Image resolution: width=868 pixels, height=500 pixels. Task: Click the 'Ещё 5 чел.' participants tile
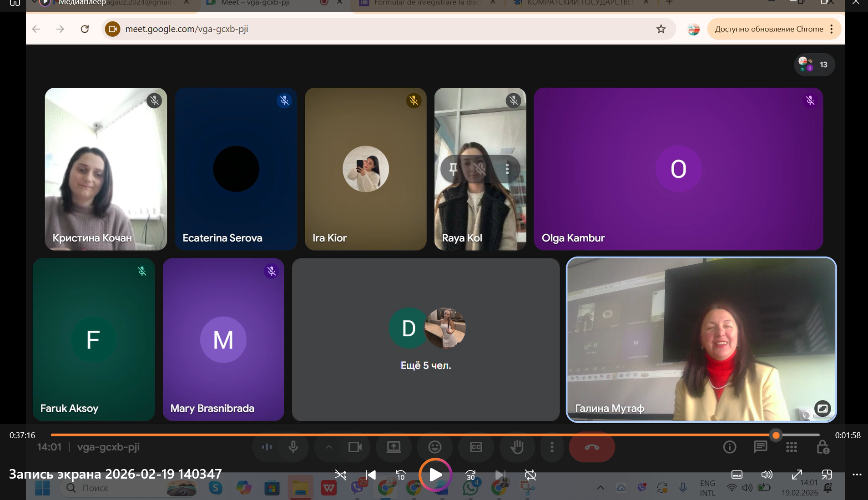click(x=425, y=339)
